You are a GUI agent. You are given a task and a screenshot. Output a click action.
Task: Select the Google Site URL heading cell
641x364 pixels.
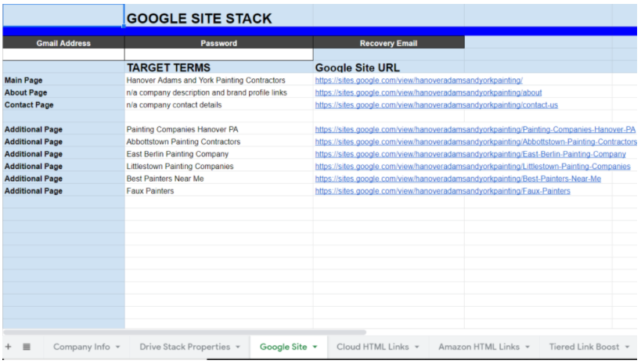(x=388, y=67)
